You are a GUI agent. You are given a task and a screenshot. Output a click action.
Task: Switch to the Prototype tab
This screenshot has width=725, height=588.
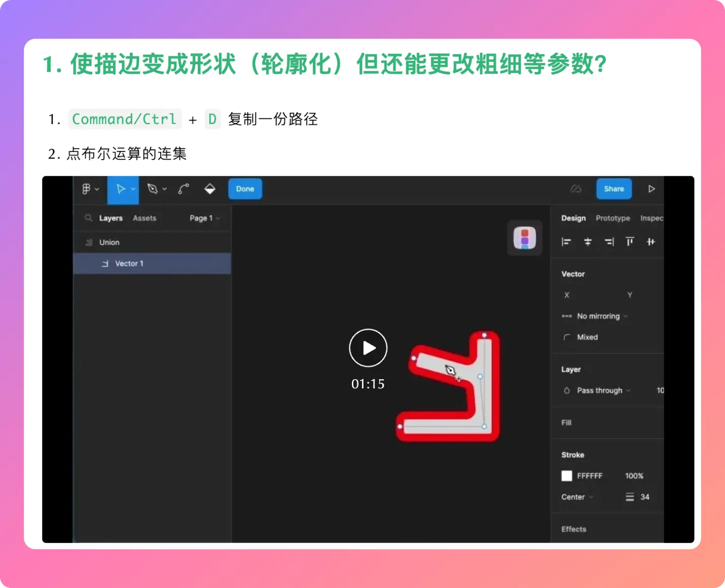pos(612,218)
